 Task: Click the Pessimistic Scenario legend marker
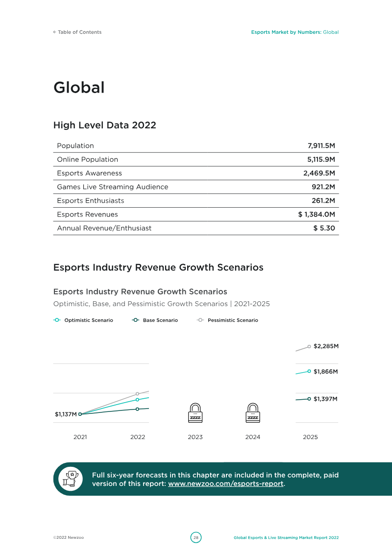click(x=200, y=320)
